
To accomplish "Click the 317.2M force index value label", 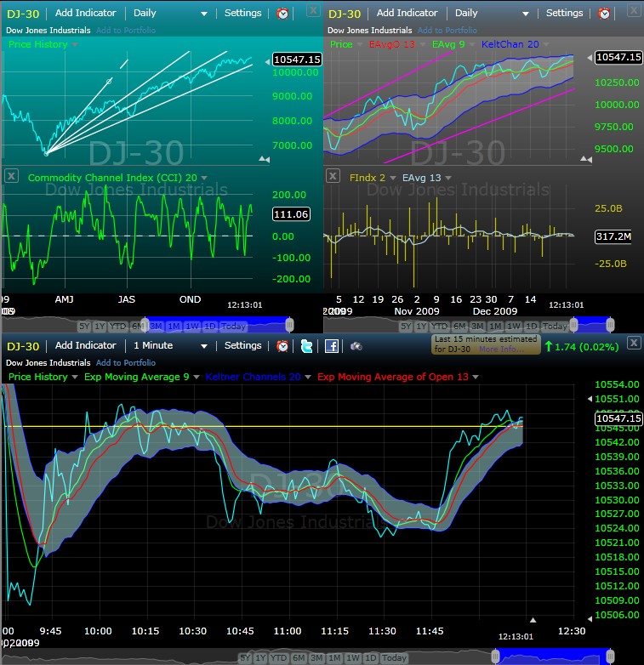I will pyautogui.click(x=613, y=236).
